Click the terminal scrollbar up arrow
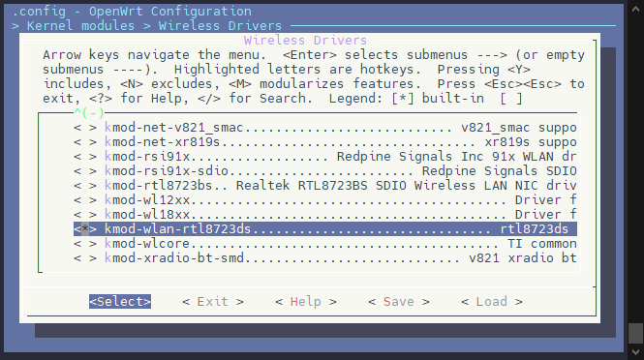 (x=636, y=8)
